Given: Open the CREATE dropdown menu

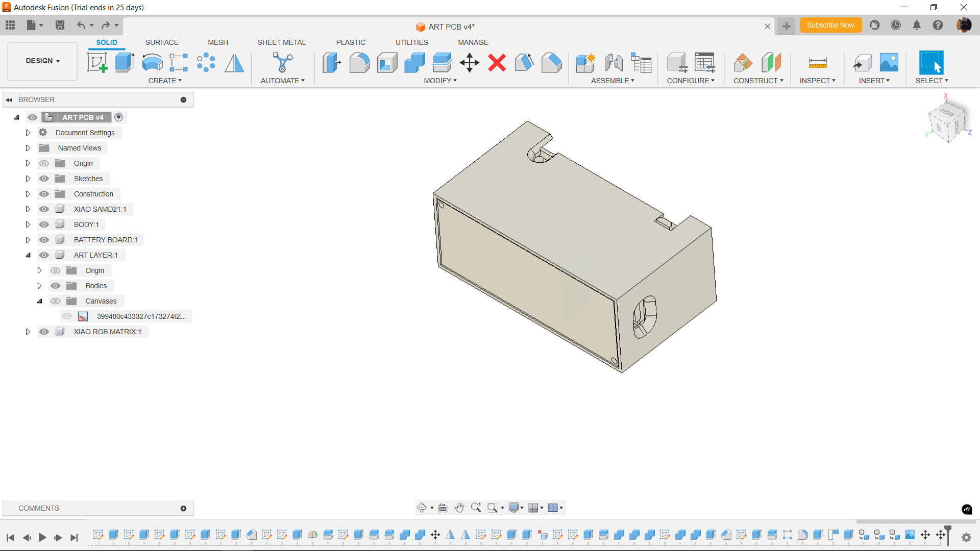Looking at the screenshot, I should (165, 81).
